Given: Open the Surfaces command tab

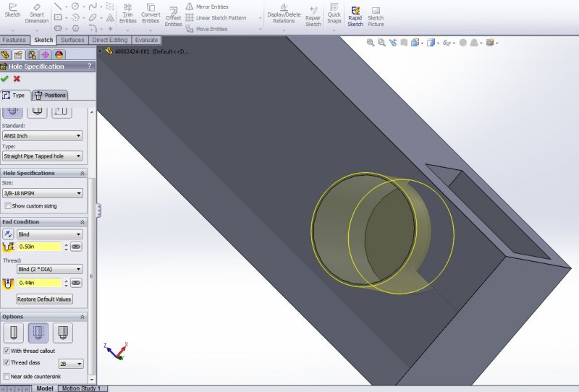Looking at the screenshot, I should coord(72,40).
